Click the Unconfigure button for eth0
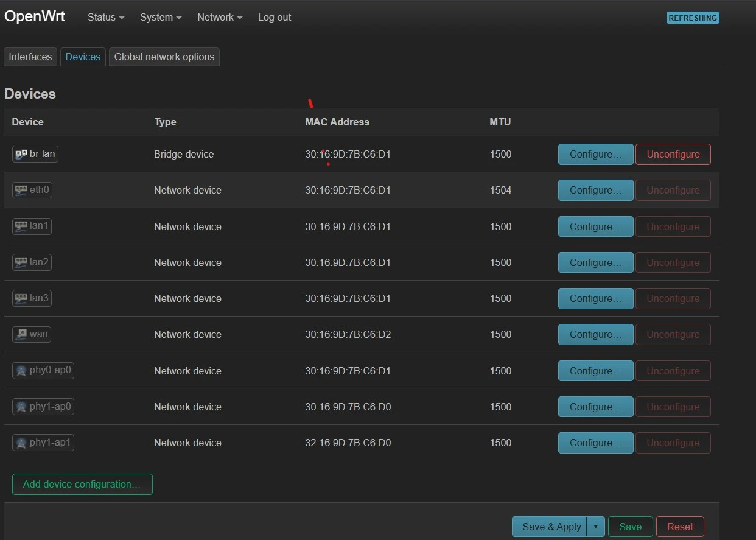The width and height of the screenshot is (756, 540). click(x=673, y=190)
